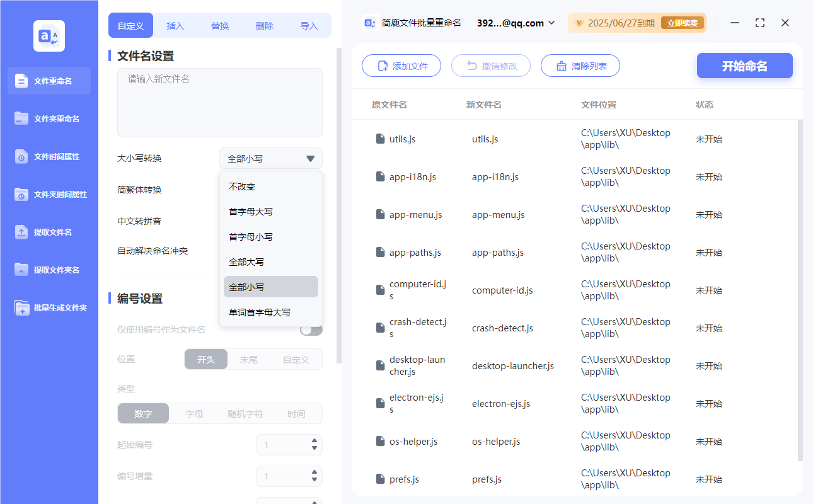Choose 字母 as the numbering type
Screen dimensions: 813x504
click(x=194, y=413)
